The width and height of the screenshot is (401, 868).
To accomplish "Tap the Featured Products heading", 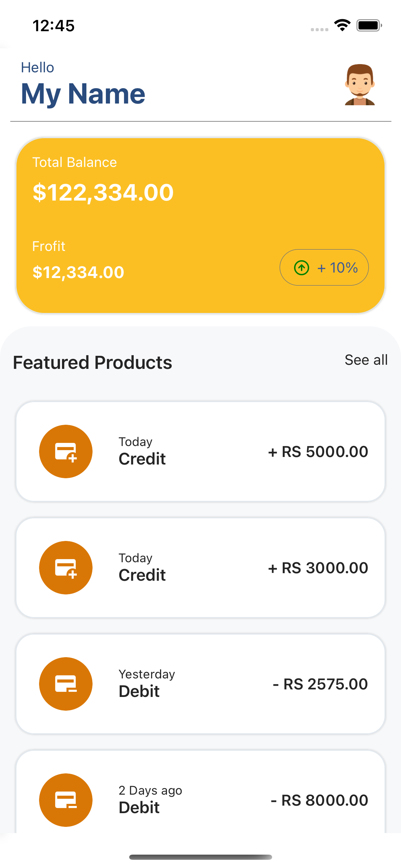I will (x=93, y=362).
